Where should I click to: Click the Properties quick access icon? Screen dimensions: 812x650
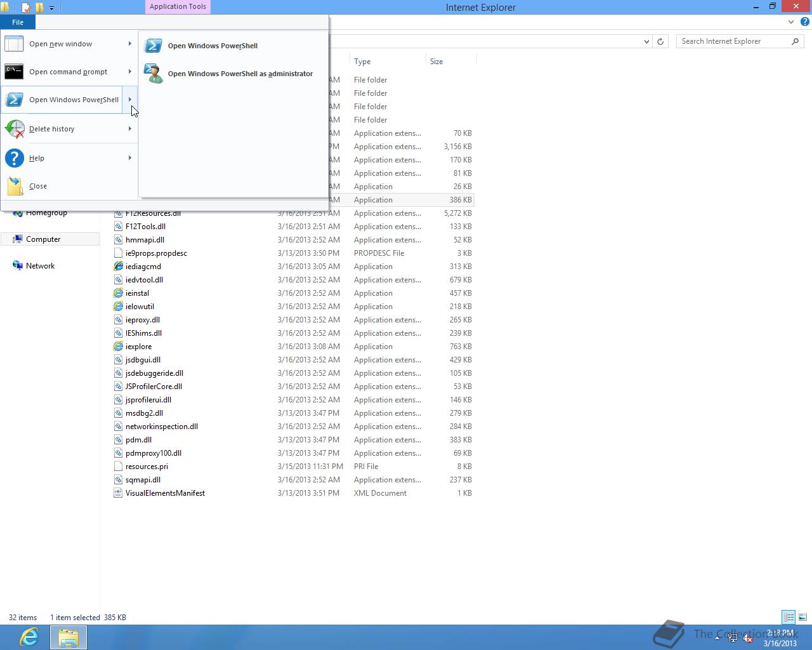pos(25,8)
